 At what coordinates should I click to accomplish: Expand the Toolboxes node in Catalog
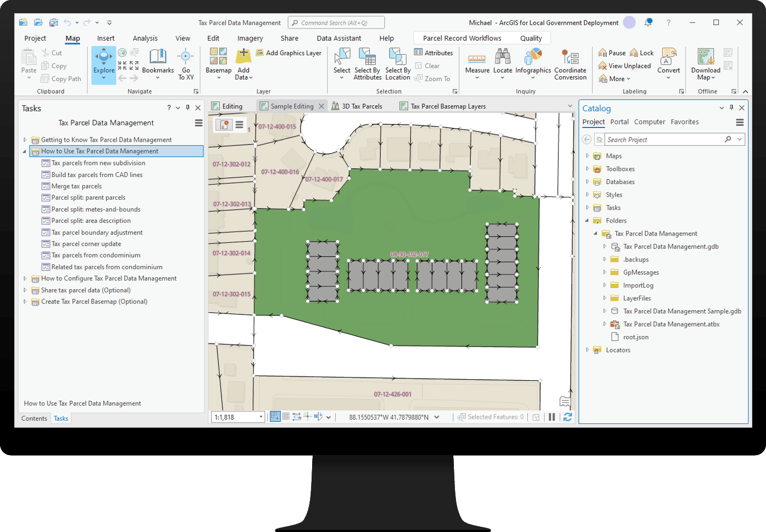[x=587, y=169]
